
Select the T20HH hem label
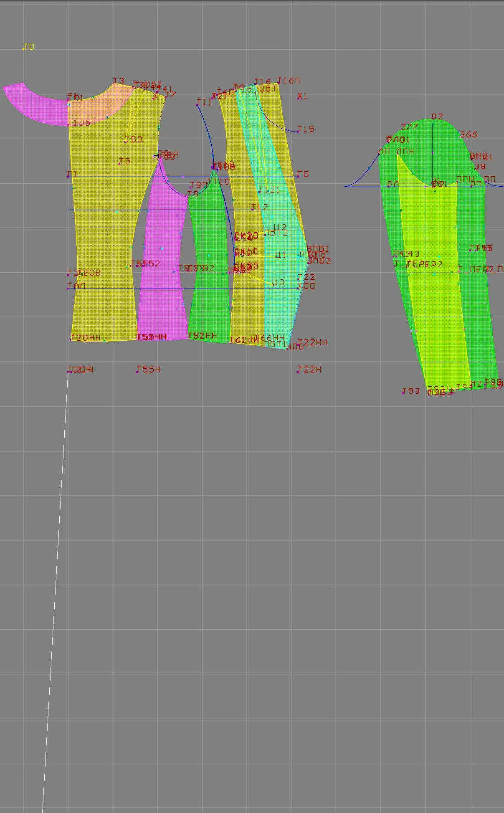point(86,338)
